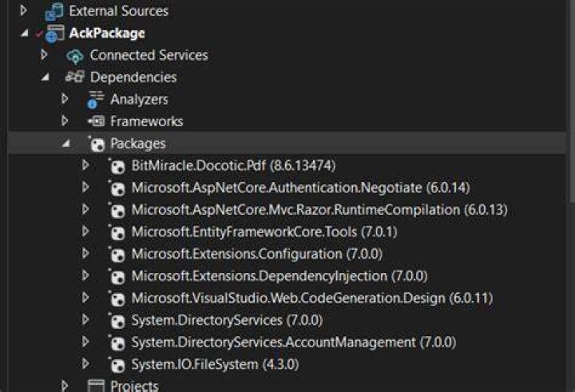Expand System.IO.FileSystem package arrow
575x392 pixels.
point(85,363)
